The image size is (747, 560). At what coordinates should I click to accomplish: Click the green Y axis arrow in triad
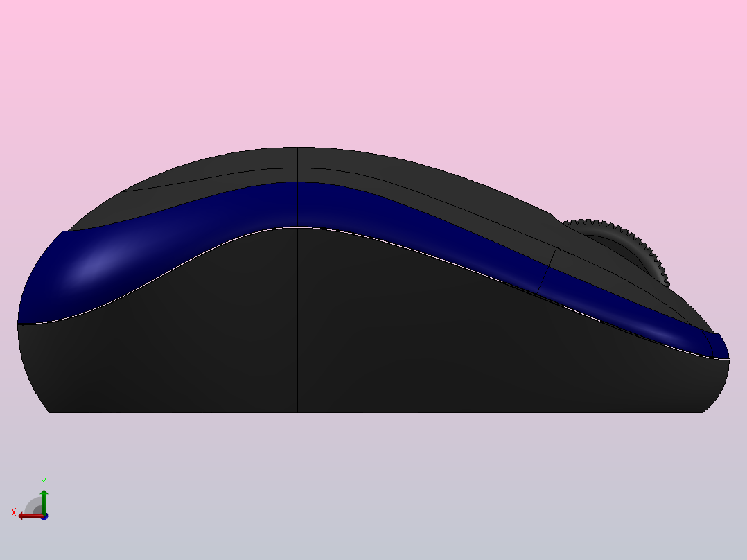[44, 501]
